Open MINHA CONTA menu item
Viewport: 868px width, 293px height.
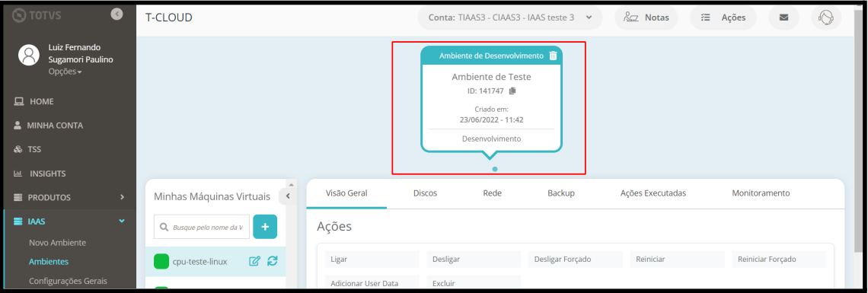coord(48,126)
